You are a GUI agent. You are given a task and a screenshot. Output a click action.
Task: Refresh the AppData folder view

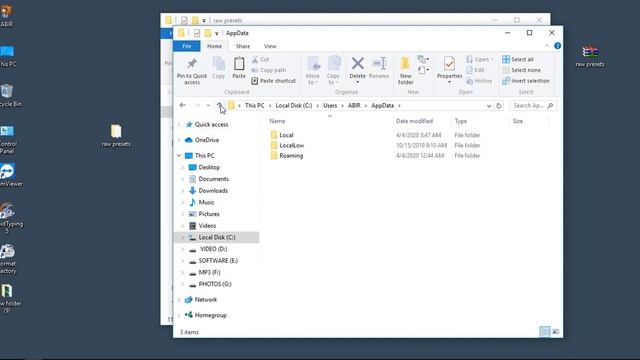499,106
